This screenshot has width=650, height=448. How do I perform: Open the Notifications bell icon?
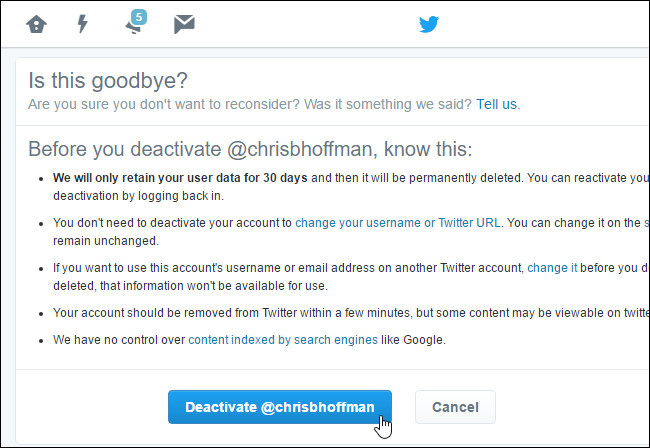(134, 27)
